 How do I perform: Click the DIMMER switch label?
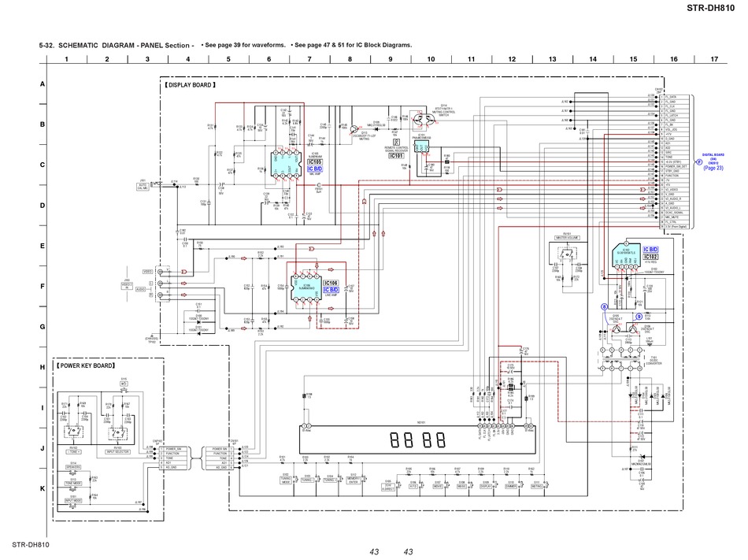[x=510, y=486]
